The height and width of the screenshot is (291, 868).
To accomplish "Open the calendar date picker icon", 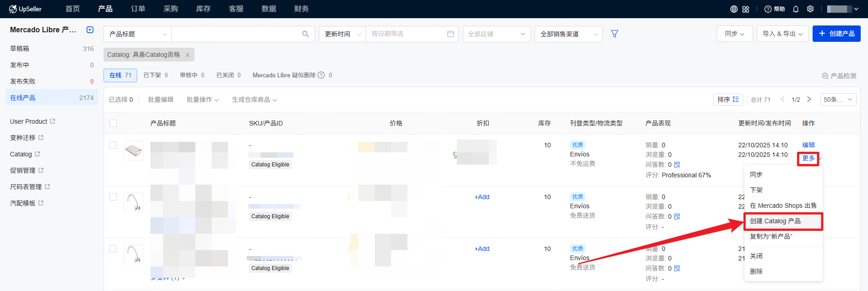I will point(451,34).
